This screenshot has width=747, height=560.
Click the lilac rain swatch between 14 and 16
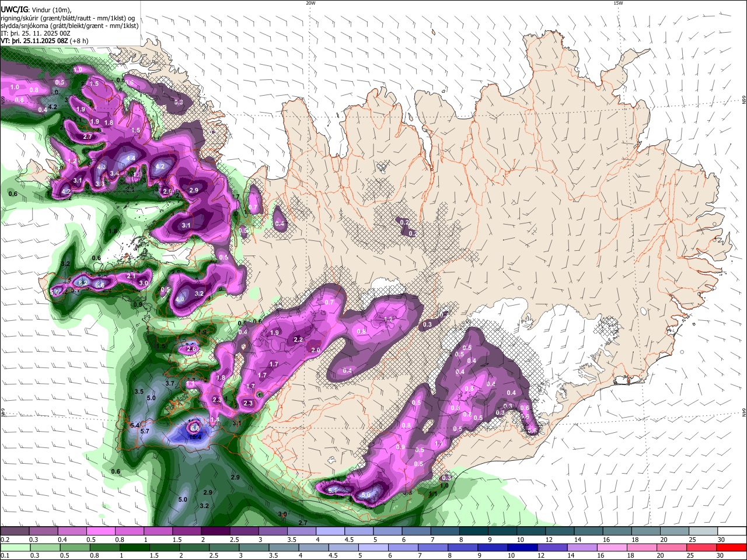coord(582,547)
